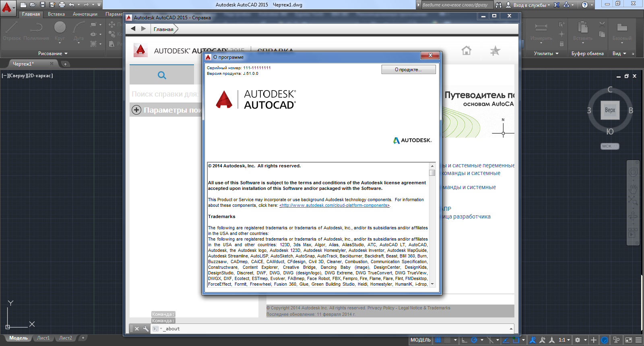Viewport: 644px width, 346px height.
Task: Click the Save As icon
Action: click(x=52, y=5)
